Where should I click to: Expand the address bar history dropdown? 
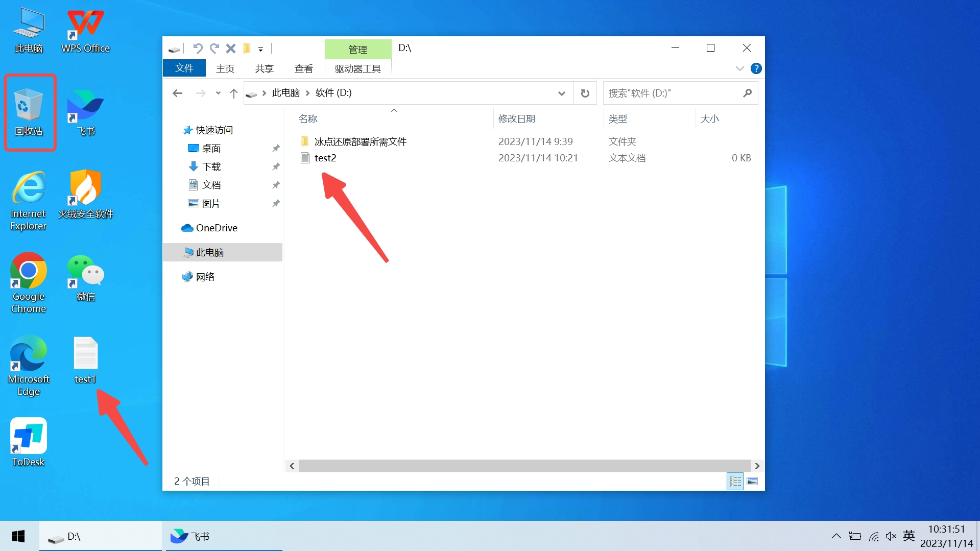pyautogui.click(x=562, y=93)
